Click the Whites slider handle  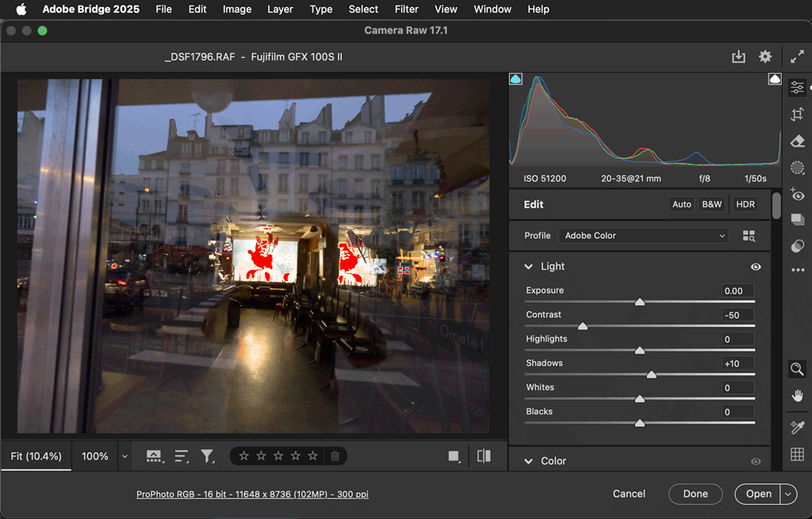click(640, 398)
